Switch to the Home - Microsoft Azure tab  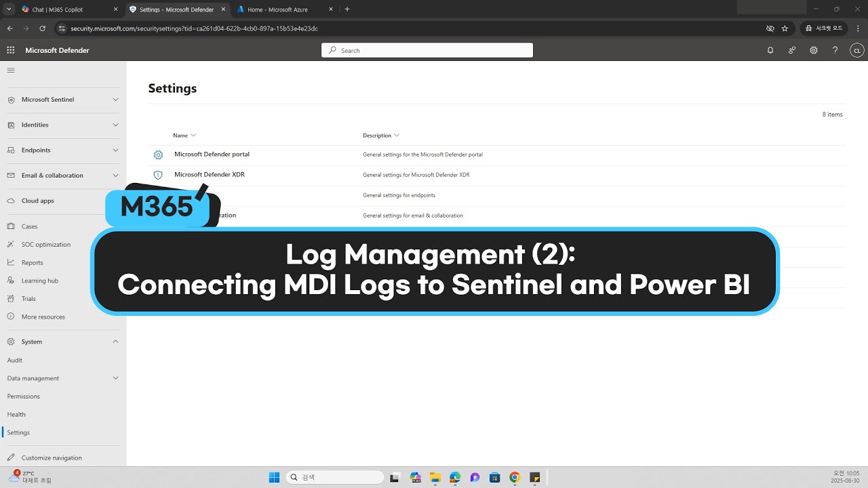tap(285, 9)
